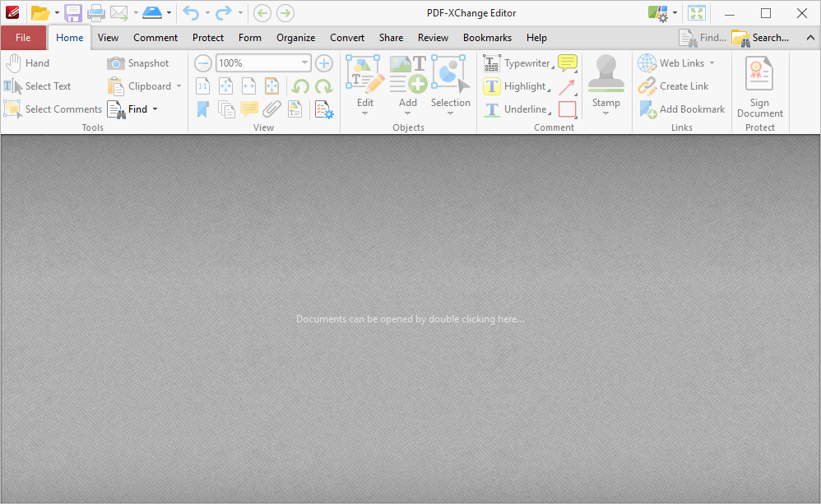Click the zoom out minus button
The width and height of the screenshot is (821, 504).
point(203,63)
